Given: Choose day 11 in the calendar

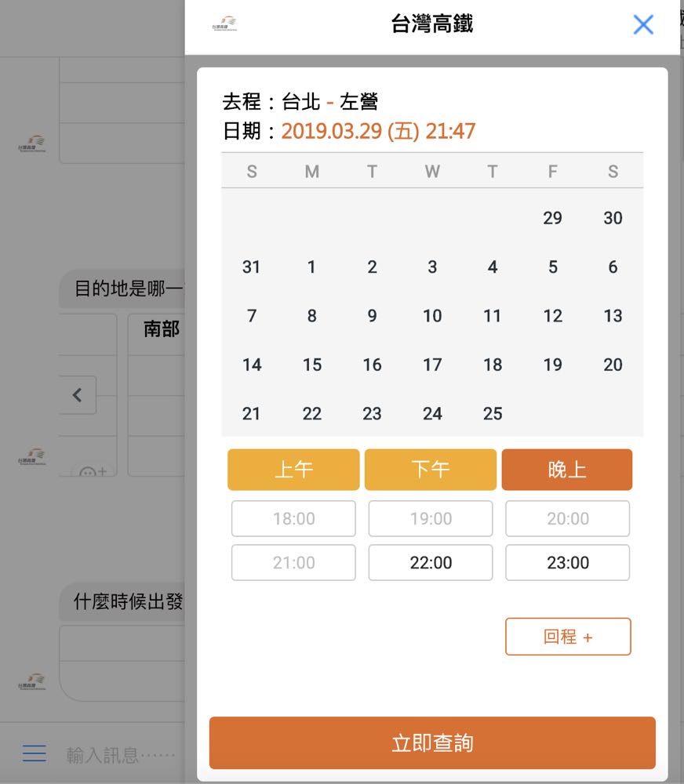Looking at the screenshot, I should click(493, 316).
